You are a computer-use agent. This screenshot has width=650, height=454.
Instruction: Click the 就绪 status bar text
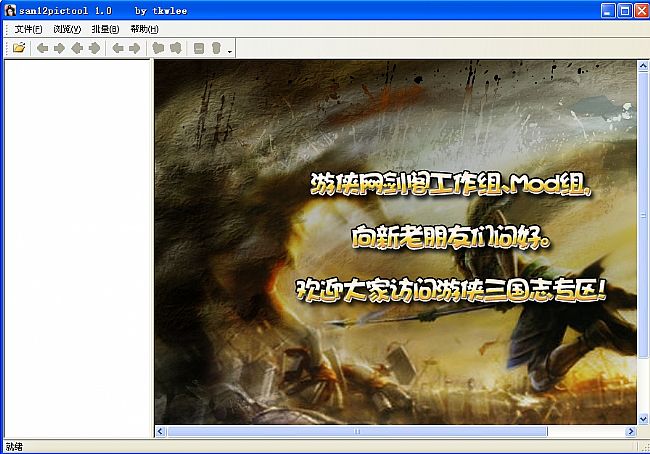[x=15, y=447]
